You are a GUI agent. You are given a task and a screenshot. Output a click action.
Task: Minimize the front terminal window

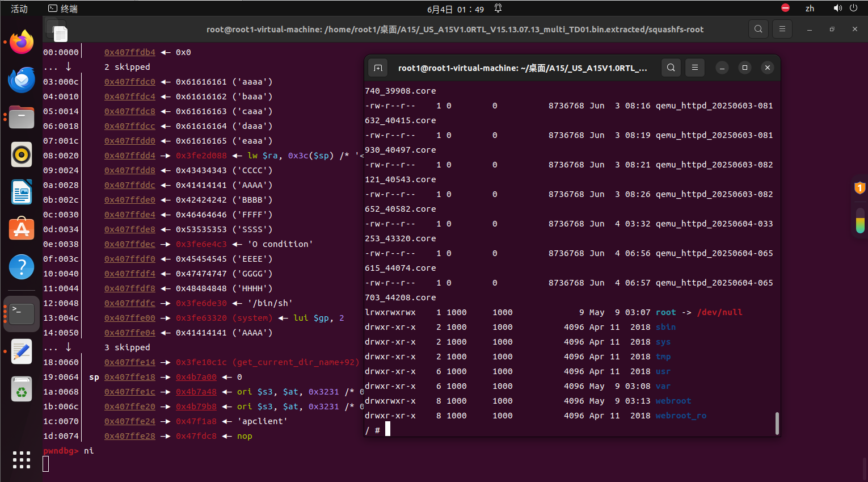[722, 68]
